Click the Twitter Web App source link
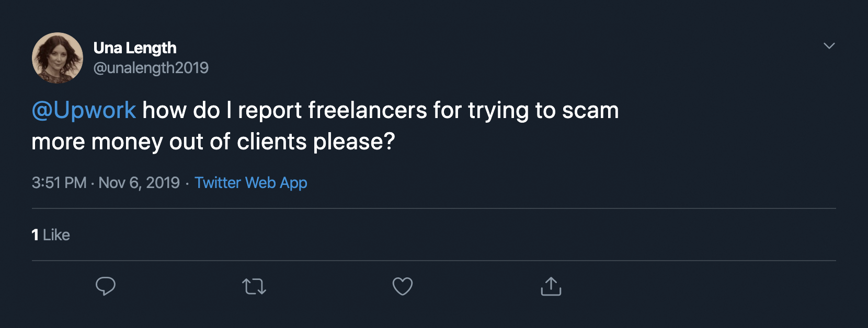868x328 pixels. [250, 183]
